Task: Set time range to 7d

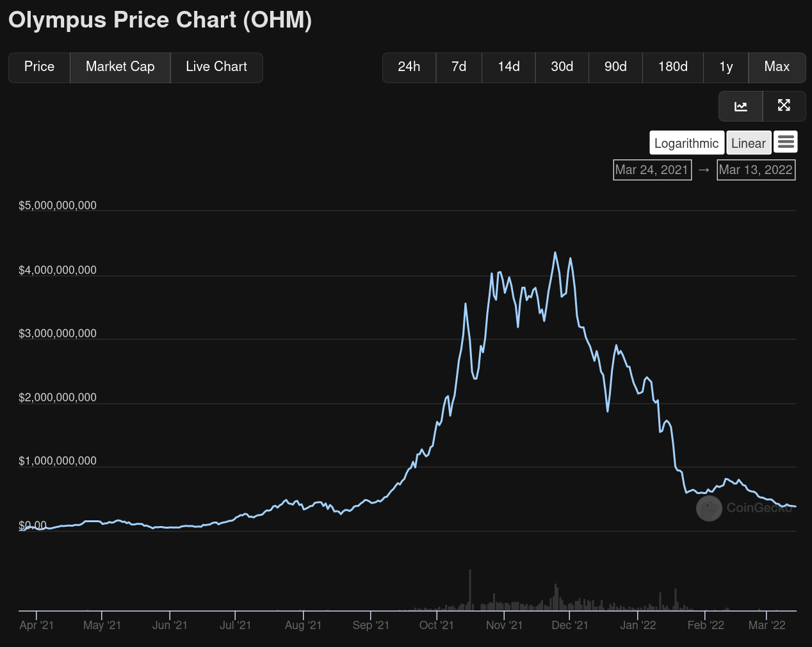Action: pyautogui.click(x=459, y=67)
